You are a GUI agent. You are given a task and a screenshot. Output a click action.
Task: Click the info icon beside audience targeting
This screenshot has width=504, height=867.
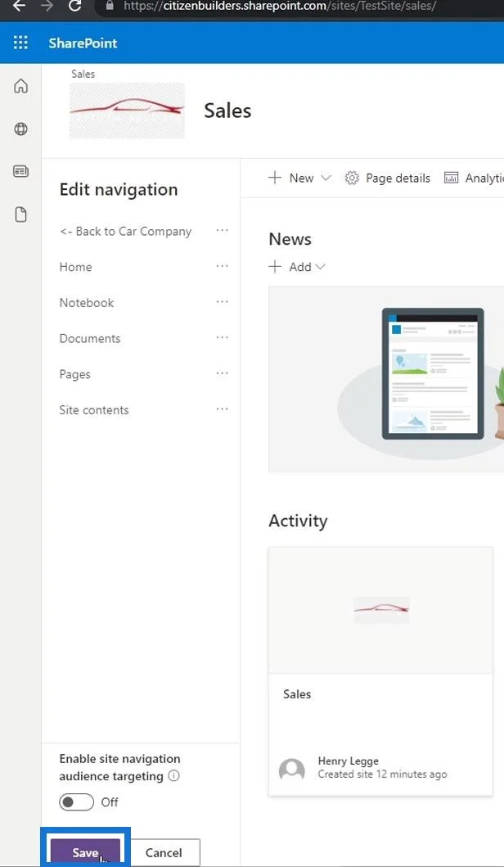[x=173, y=776]
